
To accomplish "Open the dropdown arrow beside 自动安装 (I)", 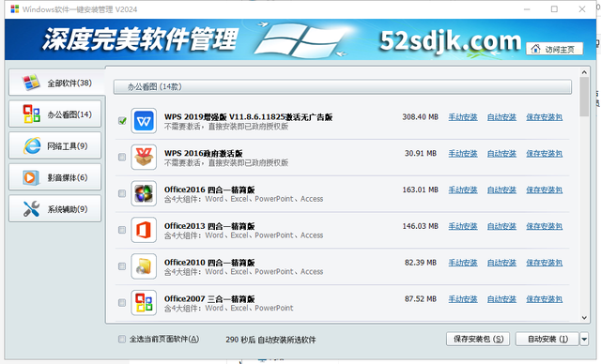I will [x=584, y=339].
